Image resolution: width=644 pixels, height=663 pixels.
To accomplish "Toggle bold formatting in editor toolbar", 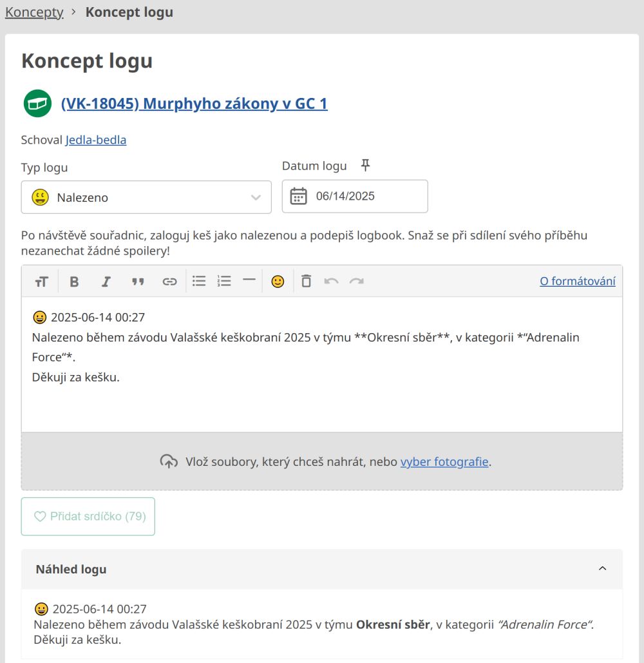I will 74,282.
